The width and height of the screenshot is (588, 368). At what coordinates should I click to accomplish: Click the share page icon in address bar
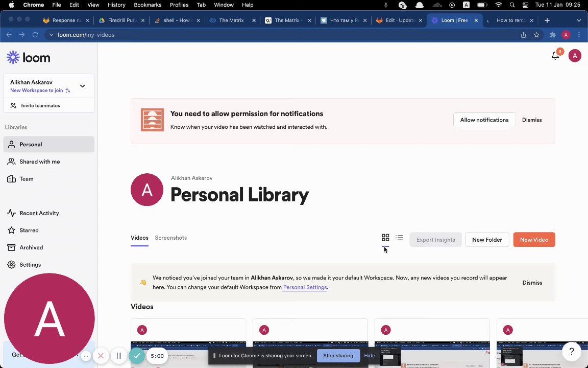point(523,35)
